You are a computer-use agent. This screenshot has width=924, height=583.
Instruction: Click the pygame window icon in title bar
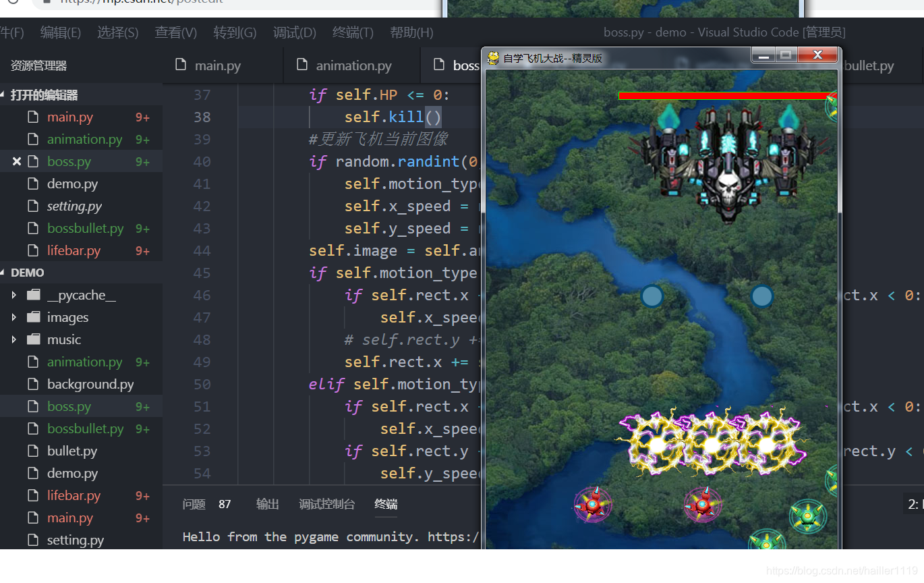(x=493, y=57)
